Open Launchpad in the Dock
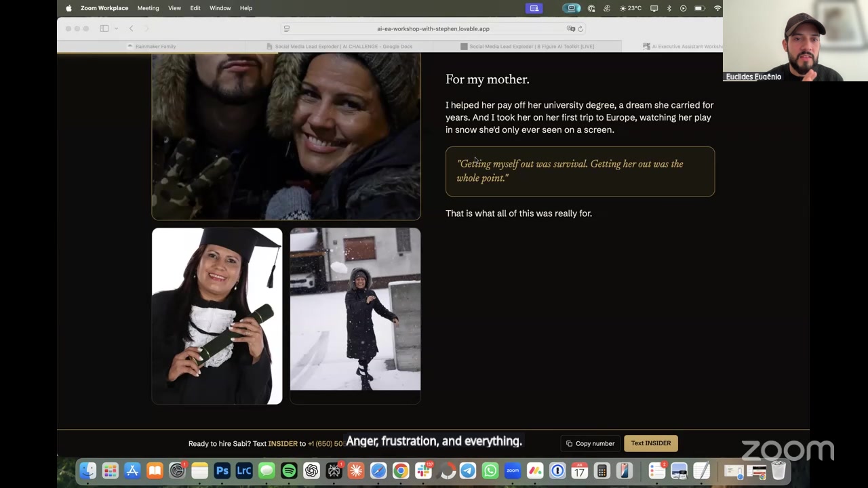Image resolution: width=868 pixels, height=488 pixels. 110,470
